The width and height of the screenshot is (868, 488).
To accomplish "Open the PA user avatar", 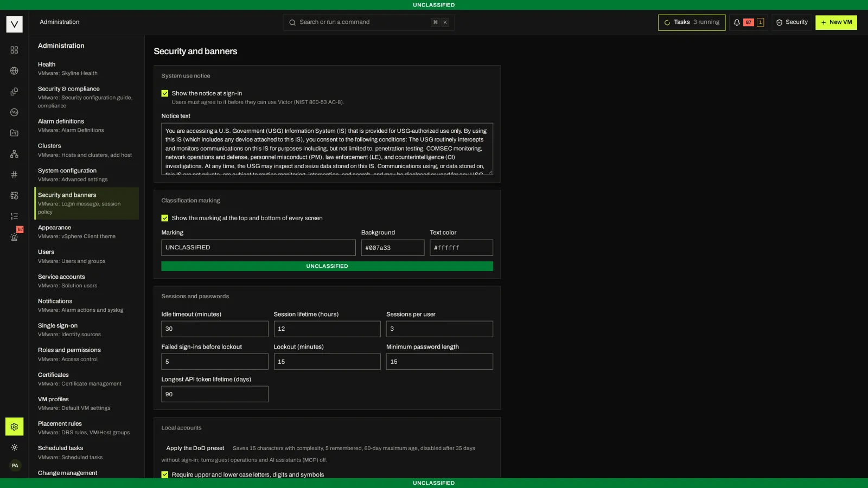I will coord(15,465).
